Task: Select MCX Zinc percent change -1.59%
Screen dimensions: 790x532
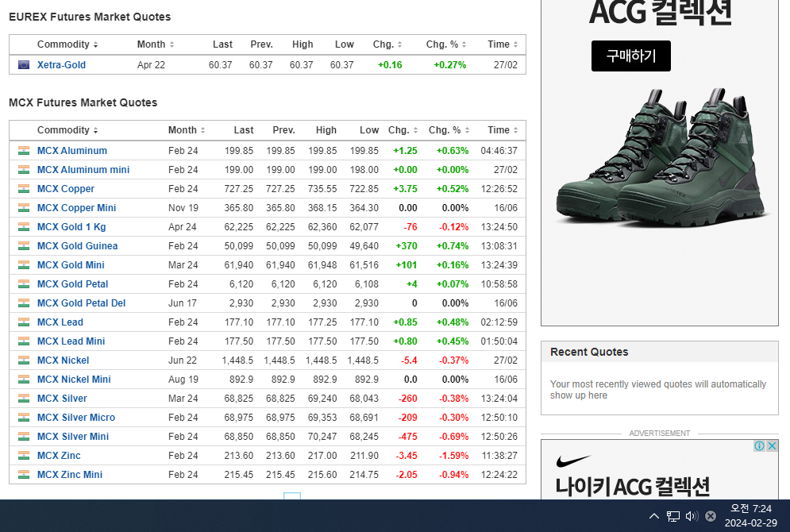Action: tap(453, 456)
